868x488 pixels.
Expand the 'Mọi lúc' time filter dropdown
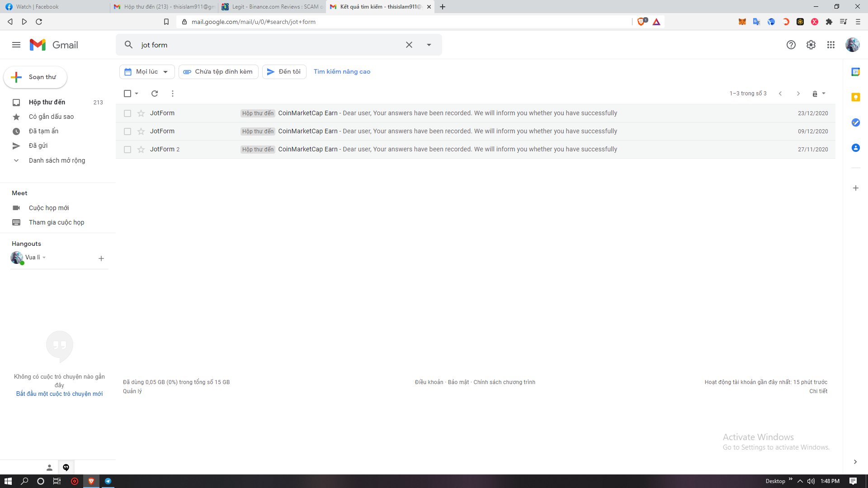(x=147, y=72)
